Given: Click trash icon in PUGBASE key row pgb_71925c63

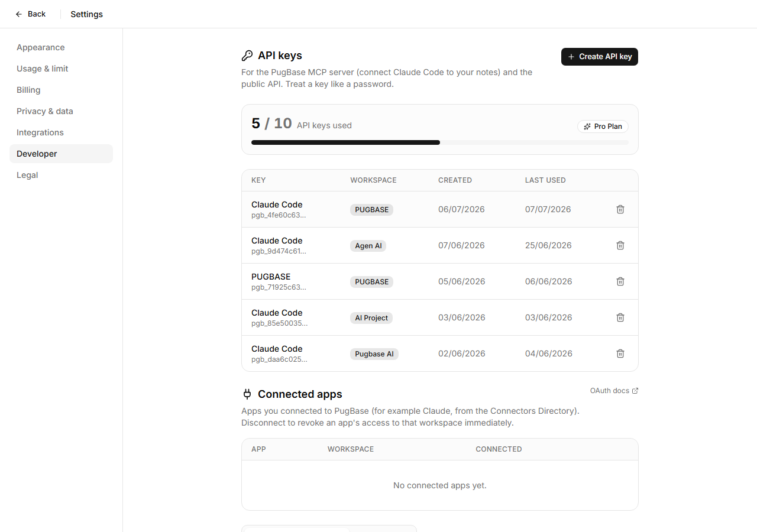Looking at the screenshot, I should (620, 281).
